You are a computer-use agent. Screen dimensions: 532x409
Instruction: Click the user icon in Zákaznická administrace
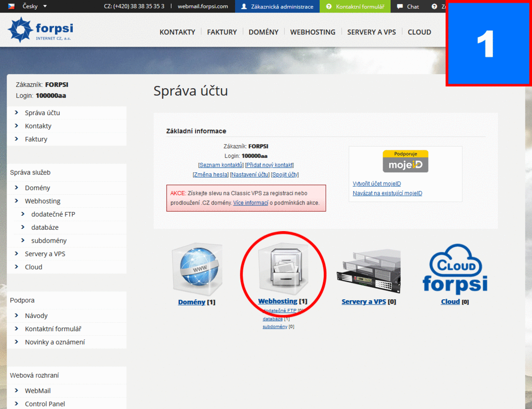(244, 7)
